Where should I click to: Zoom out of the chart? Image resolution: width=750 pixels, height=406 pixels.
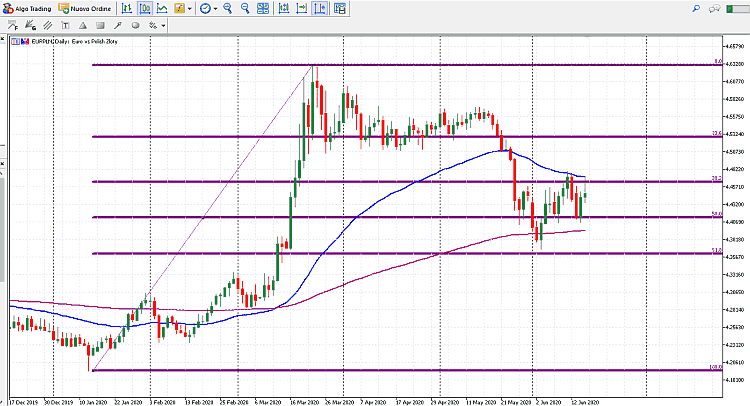click(x=246, y=8)
